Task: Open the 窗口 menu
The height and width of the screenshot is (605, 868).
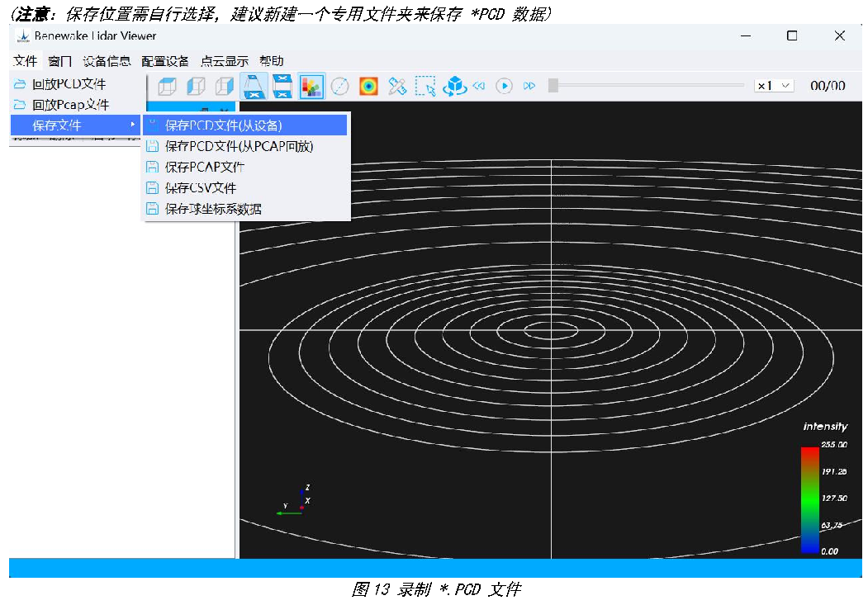Action: coord(59,61)
